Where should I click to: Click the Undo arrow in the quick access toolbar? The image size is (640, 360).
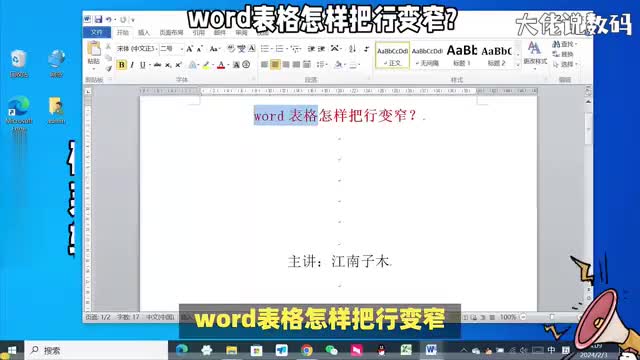point(109,19)
